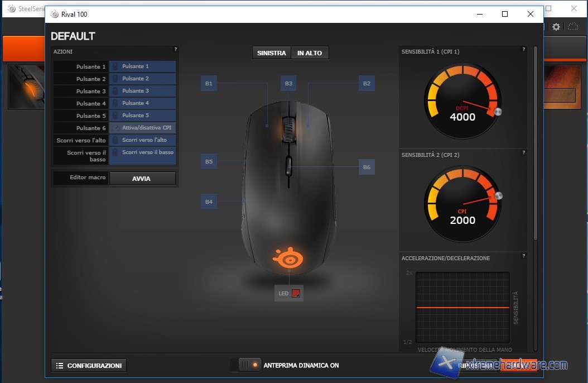Select the B6 CPI button marker
588x383 pixels.
367,167
